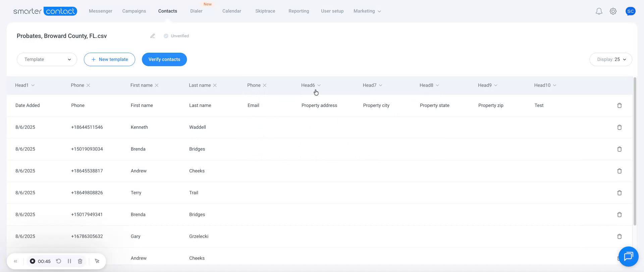
Task: Open the Contacts tab
Action: pos(168,11)
